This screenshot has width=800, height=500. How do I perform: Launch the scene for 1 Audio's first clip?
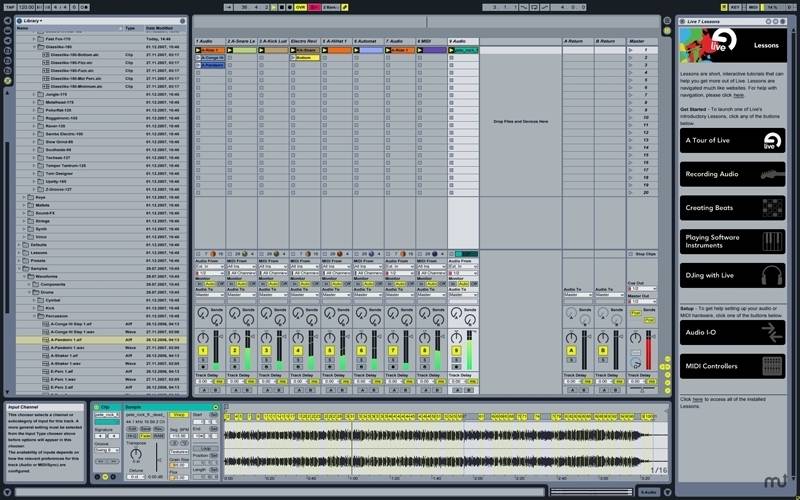(631, 50)
